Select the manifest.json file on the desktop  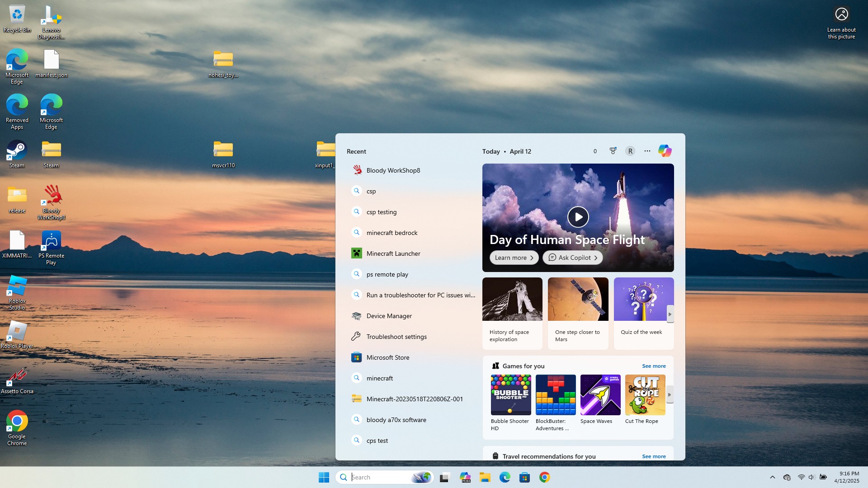point(51,64)
